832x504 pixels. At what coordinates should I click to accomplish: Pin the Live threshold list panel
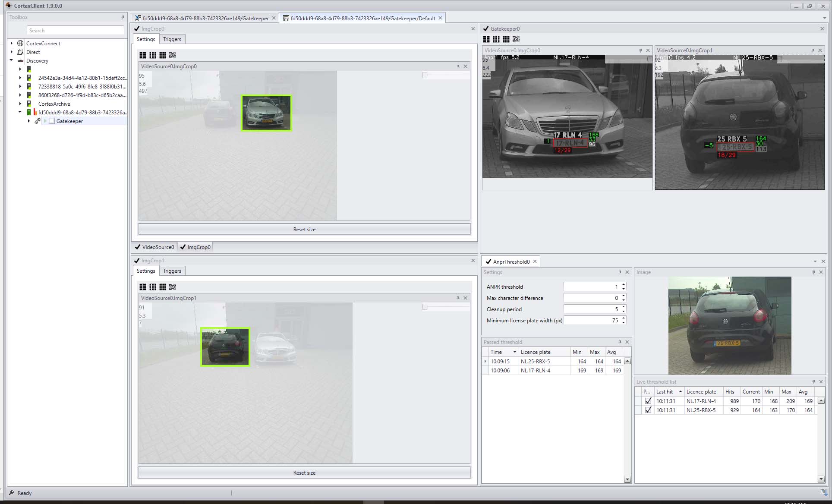pos(813,382)
